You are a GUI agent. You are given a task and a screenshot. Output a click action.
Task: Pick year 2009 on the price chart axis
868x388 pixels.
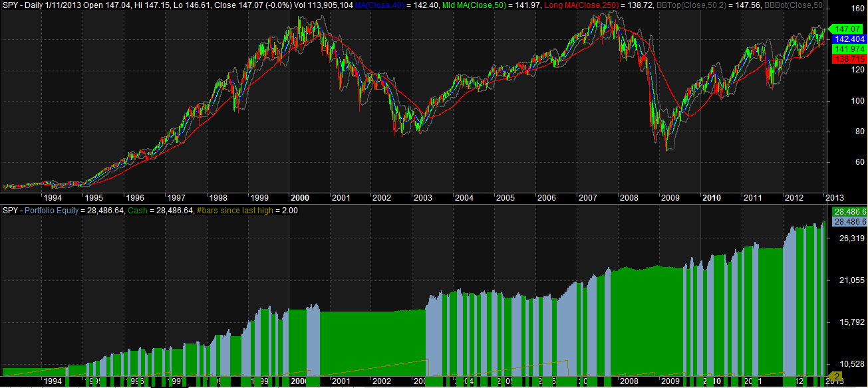tap(670, 198)
